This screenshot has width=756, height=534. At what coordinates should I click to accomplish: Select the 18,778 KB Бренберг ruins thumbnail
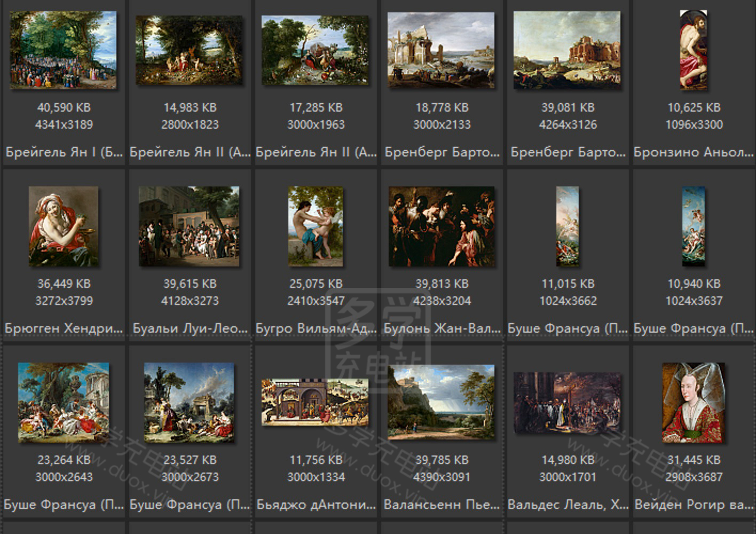point(441,50)
